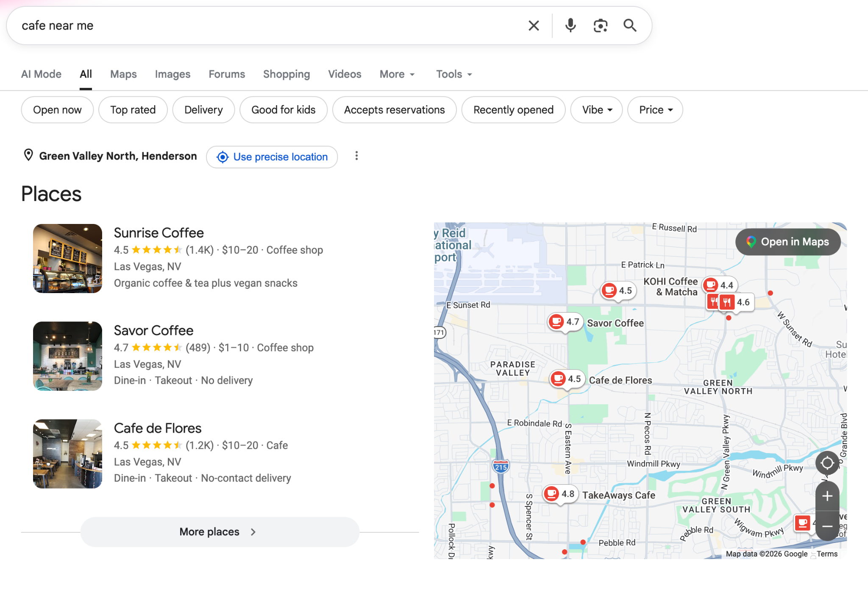Select the All results tab
Image resolution: width=868 pixels, height=590 pixels.
click(x=86, y=74)
